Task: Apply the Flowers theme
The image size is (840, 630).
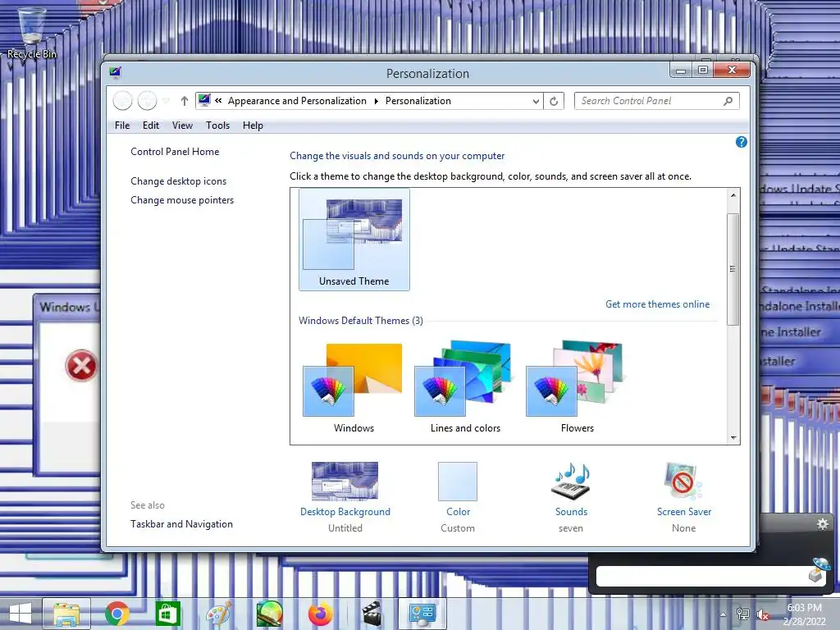Action: (577, 387)
